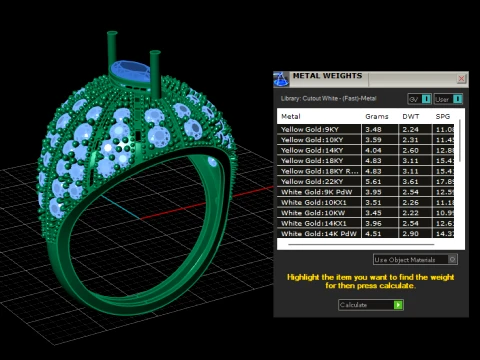The height and width of the screenshot is (360, 480).
Task: Click the 3.48 grams value
Action: (x=373, y=129)
